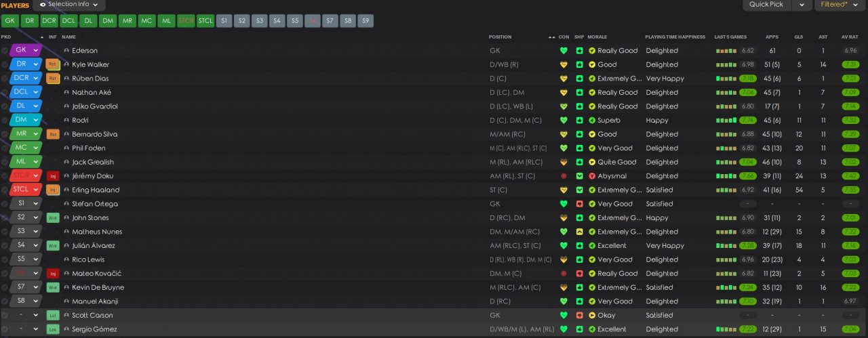
Task: Click the Quick Pick button
Action: point(766,5)
